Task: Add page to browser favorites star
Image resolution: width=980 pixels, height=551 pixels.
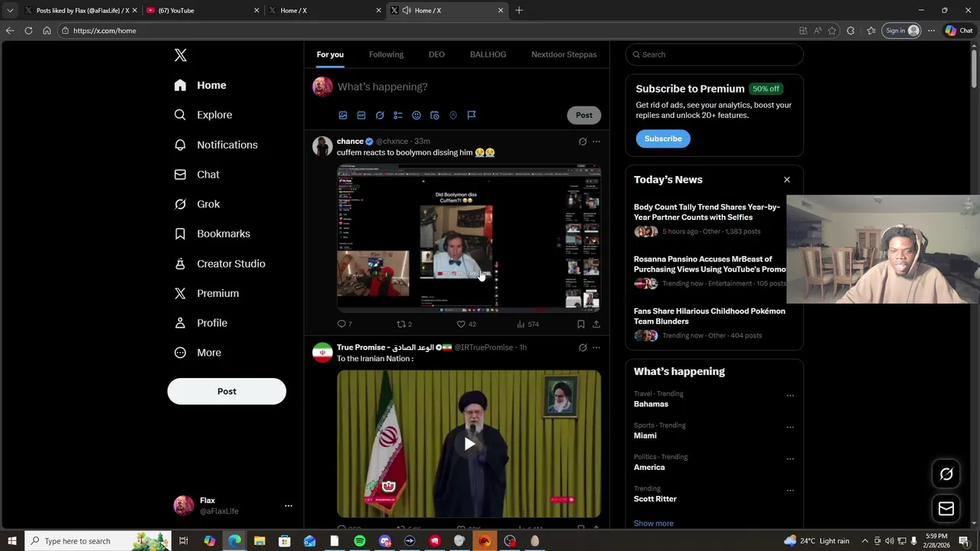Action: [x=832, y=31]
